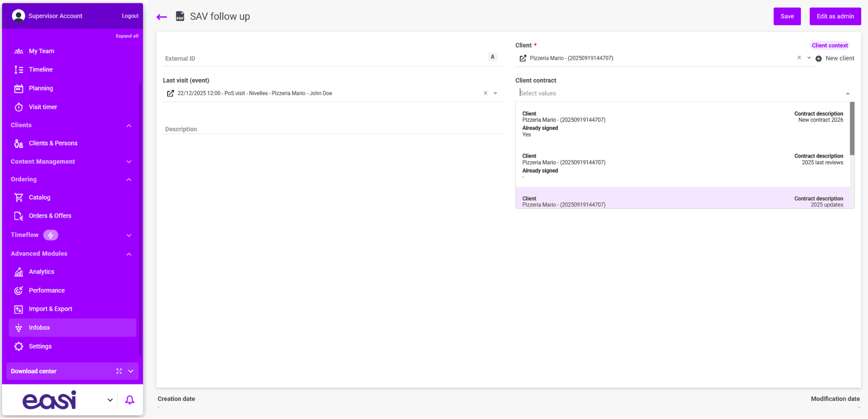Click the Settings gear icon

19,346
